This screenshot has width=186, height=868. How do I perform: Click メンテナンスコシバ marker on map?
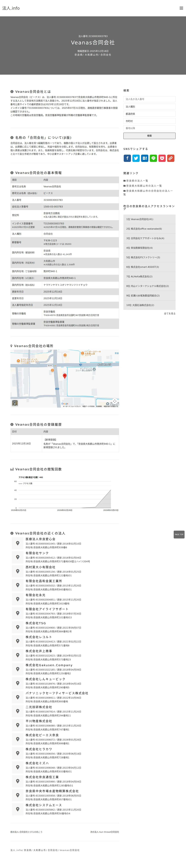(94, 369)
